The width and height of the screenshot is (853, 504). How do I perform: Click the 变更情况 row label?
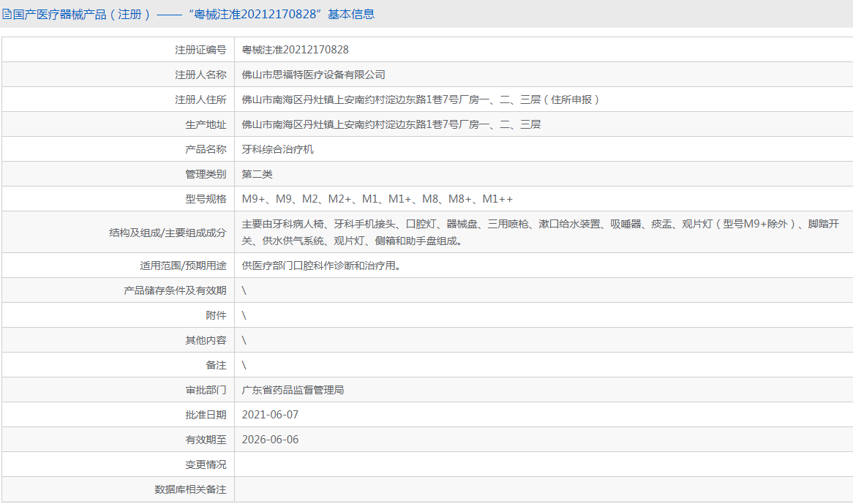click(x=206, y=464)
